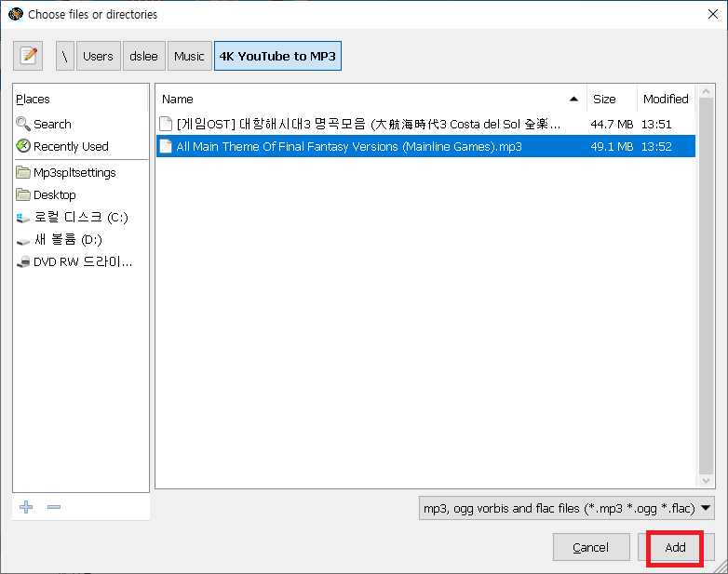The height and width of the screenshot is (574, 728).
Task: Select Search in Places sidebar
Action: pos(52,124)
